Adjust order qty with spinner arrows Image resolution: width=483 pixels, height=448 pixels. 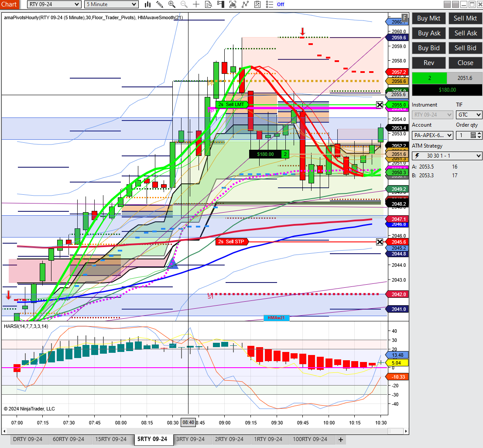(480, 135)
